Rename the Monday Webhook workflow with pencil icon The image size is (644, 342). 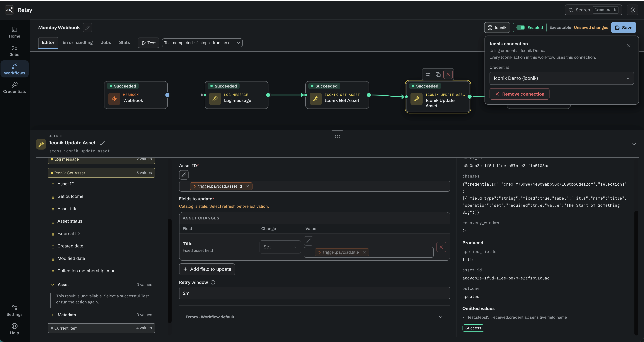click(x=87, y=27)
